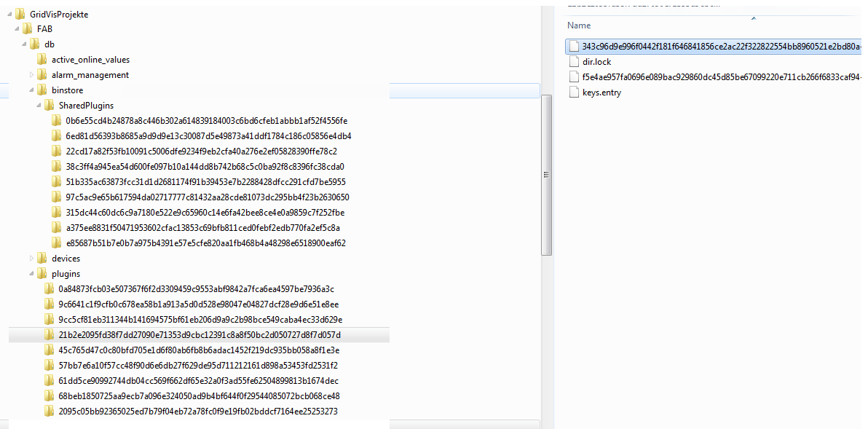Collapse the binstore folder node
The height and width of the screenshot is (429, 868).
click(32, 90)
